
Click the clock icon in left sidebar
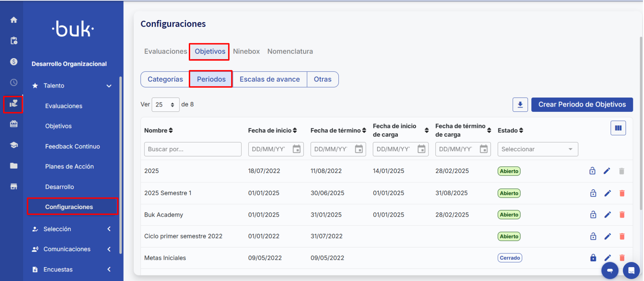point(14,82)
